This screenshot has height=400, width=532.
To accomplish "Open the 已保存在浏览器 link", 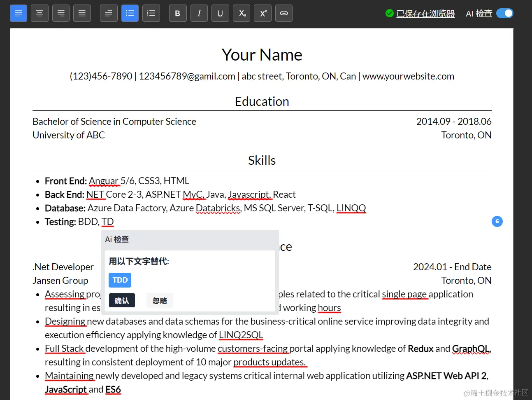I will click(x=425, y=14).
